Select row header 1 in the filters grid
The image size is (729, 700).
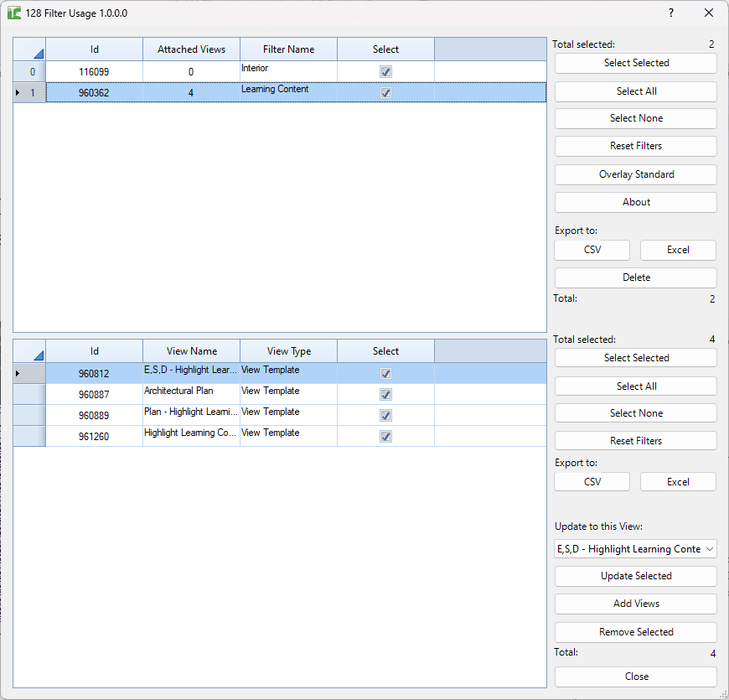click(29, 92)
